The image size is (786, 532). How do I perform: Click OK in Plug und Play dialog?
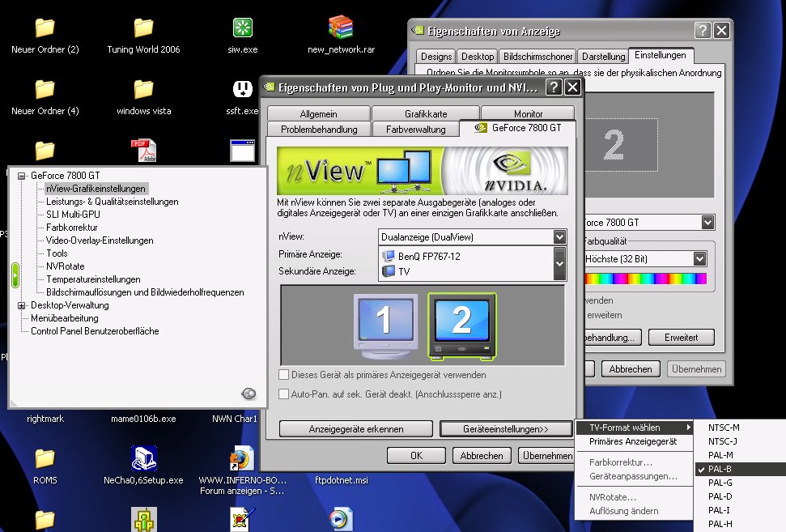[417, 456]
